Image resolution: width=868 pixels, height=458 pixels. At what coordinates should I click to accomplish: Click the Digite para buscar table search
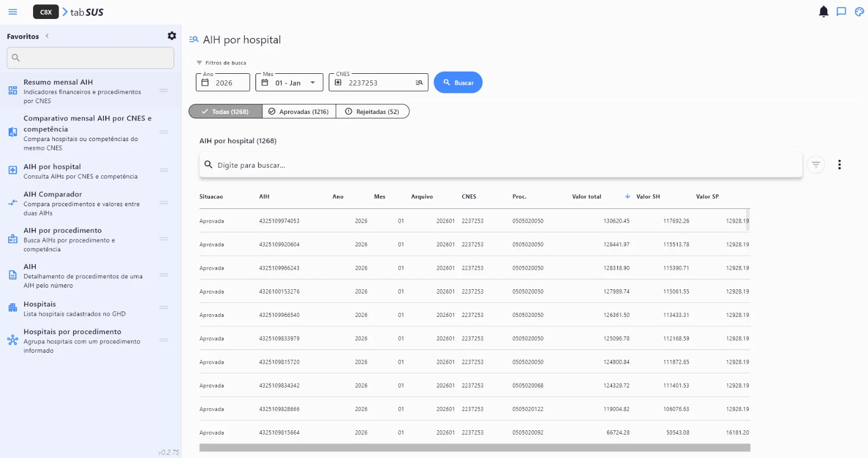[x=501, y=165]
